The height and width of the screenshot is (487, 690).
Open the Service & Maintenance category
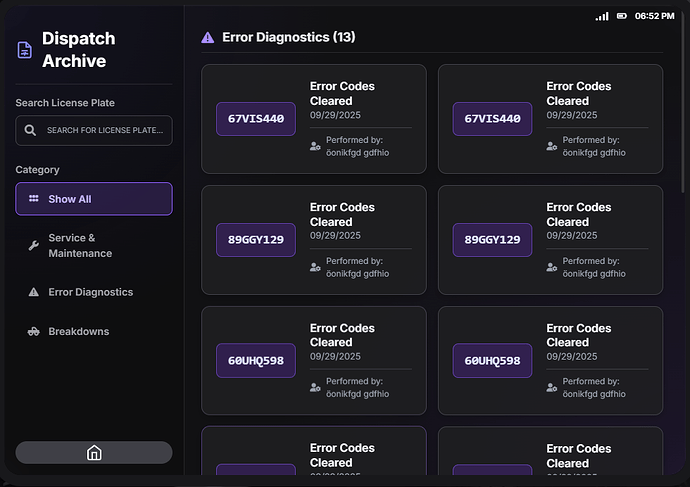(94, 246)
